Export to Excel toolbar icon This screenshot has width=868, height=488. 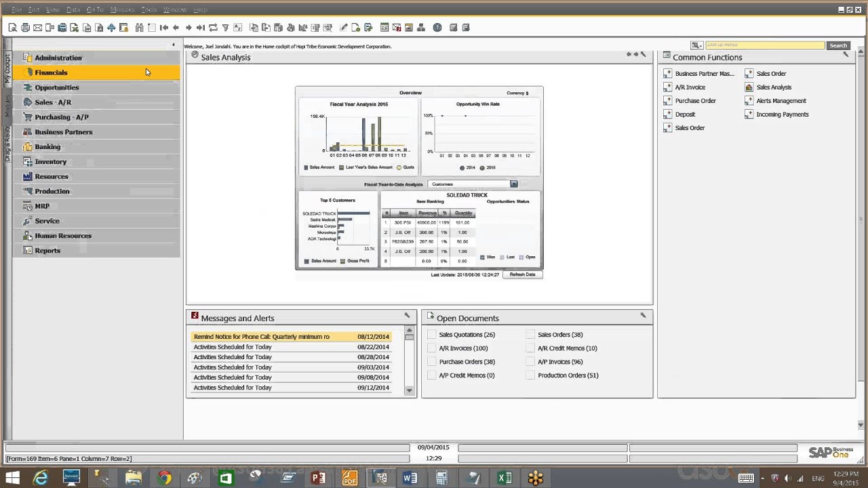75,28
